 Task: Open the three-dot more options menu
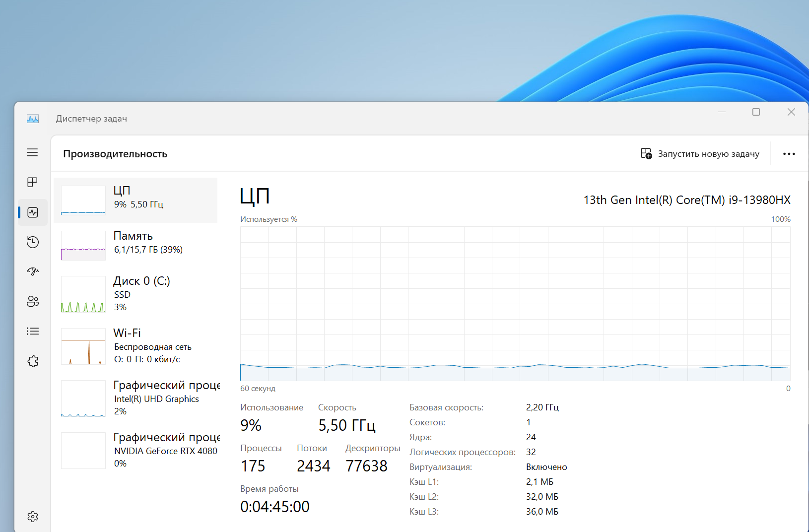789,154
